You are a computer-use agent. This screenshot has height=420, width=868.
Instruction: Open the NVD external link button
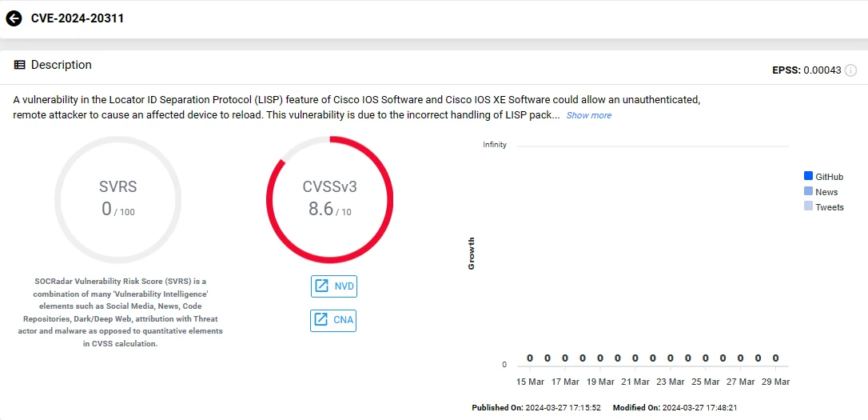point(334,286)
